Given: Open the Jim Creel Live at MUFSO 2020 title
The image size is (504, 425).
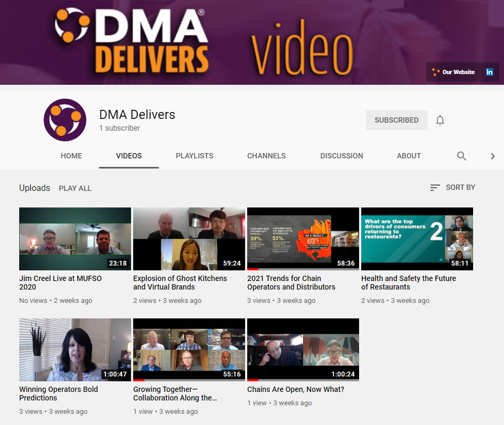Looking at the screenshot, I should click(x=60, y=283).
